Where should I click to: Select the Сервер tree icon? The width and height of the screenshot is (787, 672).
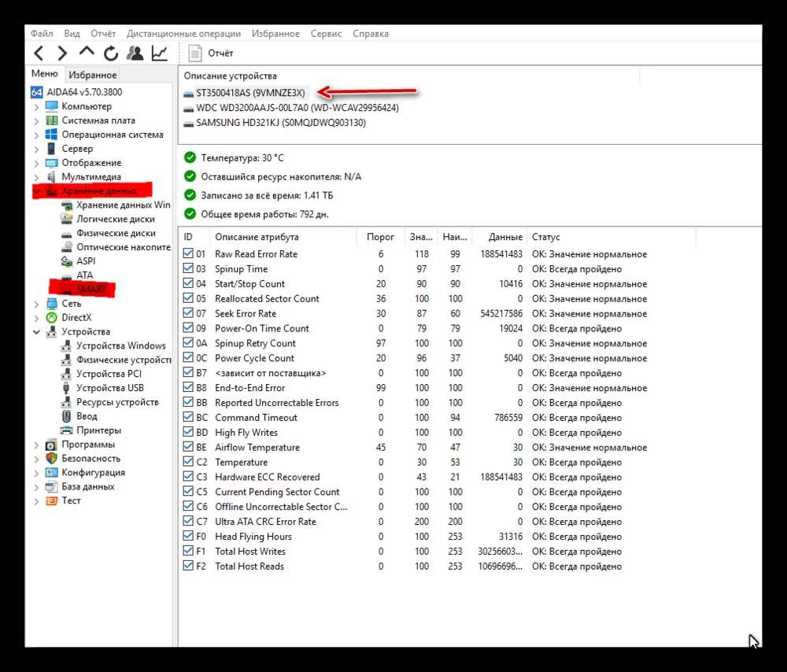(x=51, y=149)
